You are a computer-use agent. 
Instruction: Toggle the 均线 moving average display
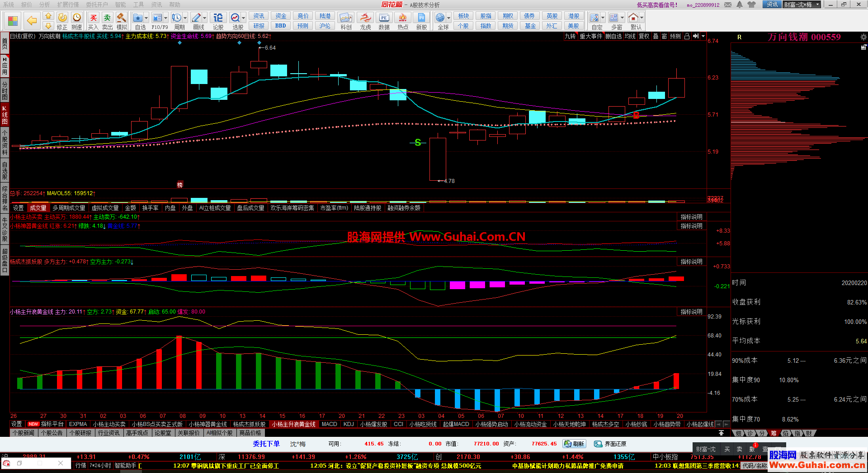pyautogui.click(x=630, y=37)
